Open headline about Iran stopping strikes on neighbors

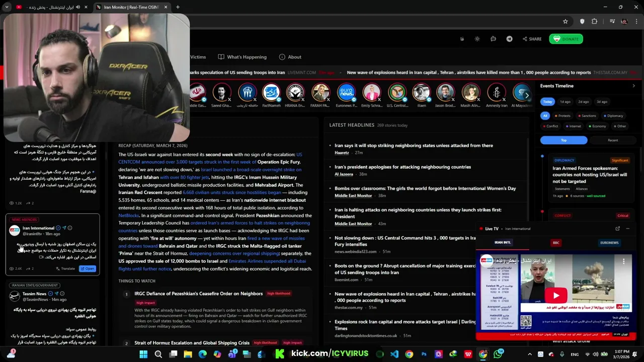click(414, 145)
